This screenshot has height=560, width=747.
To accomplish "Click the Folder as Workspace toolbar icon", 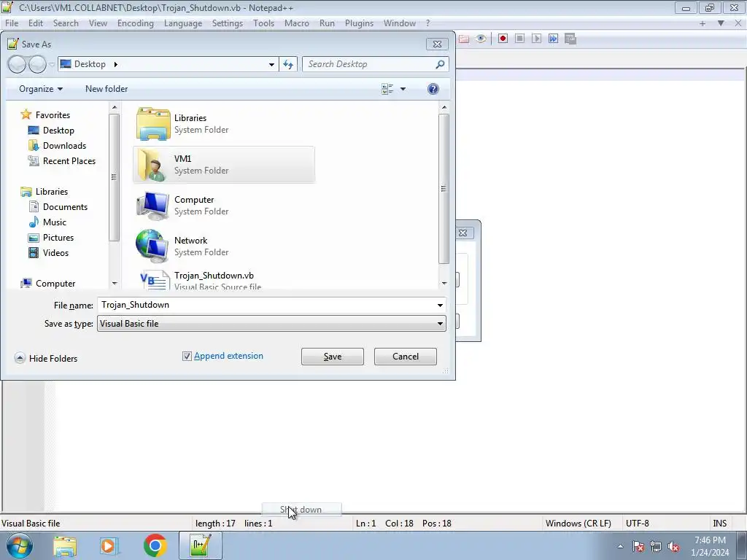I will [464, 39].
